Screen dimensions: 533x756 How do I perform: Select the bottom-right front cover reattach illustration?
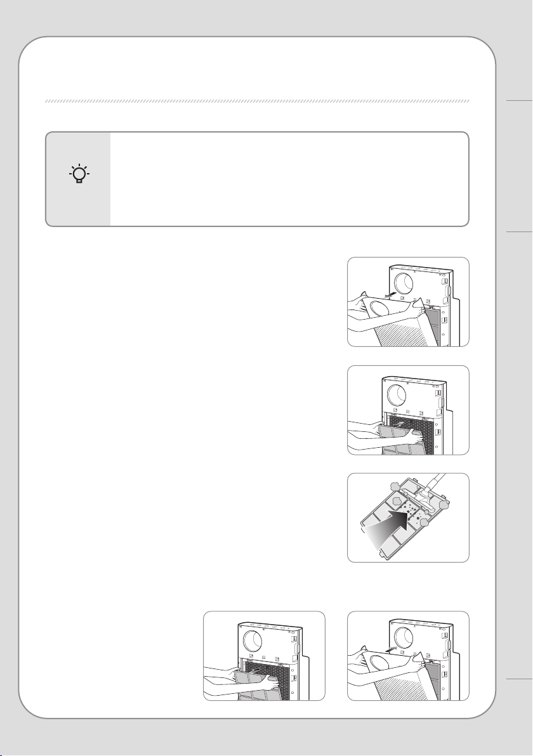point(408,656)
